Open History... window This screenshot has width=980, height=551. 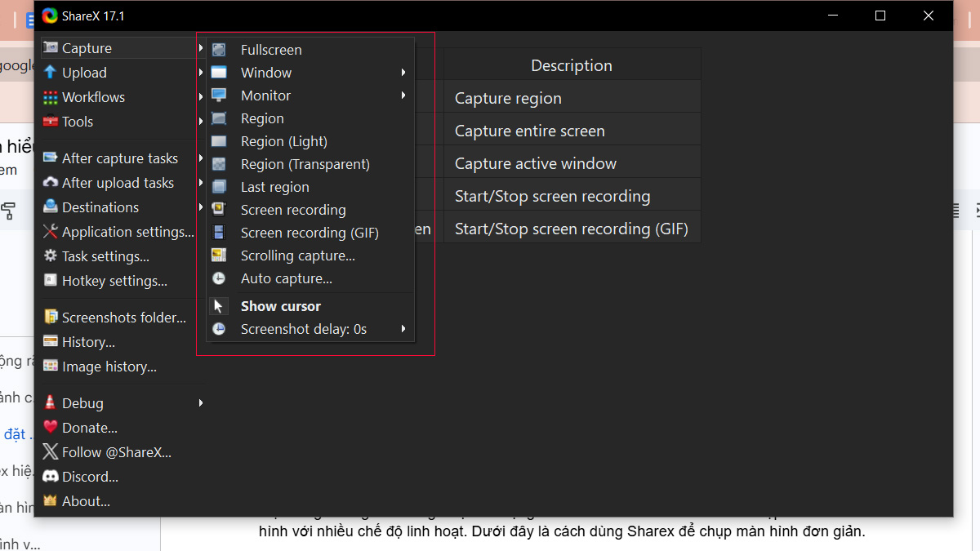122,342
